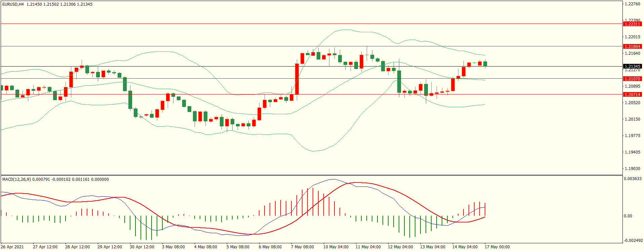
Task: Click the 17 May 00:00 time label
Action: pos(497,247)
